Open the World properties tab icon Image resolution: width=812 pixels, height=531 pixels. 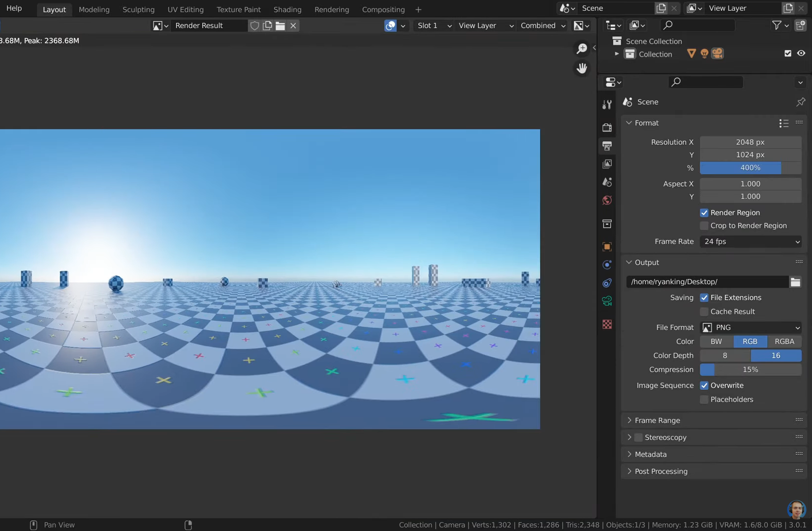coord(607,200)
